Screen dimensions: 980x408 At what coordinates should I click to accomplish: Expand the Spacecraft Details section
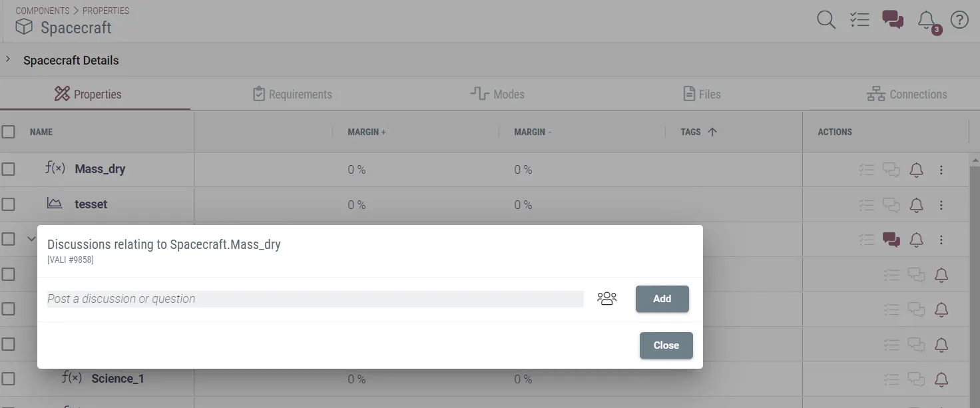click(x=8, y=60)
